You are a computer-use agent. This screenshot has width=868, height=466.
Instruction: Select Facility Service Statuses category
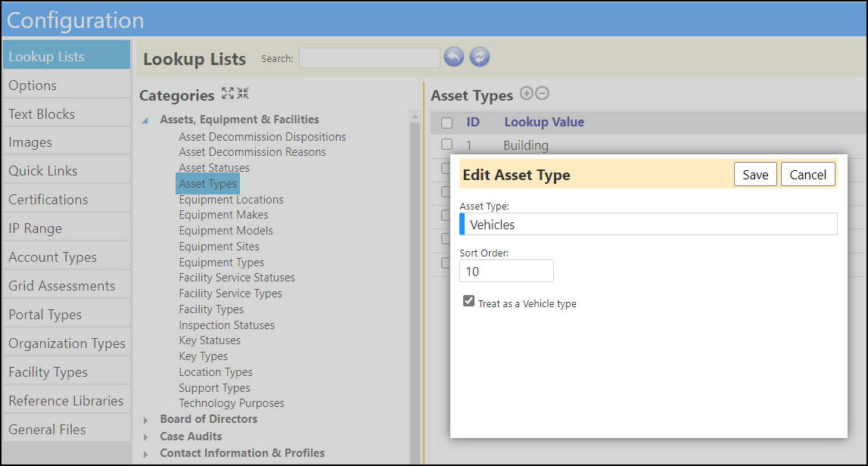click(237, 278)
